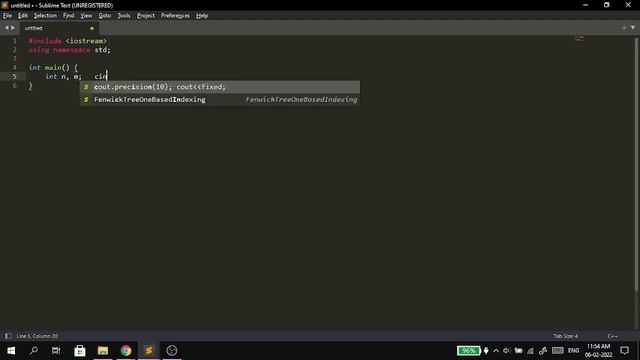Click the int main() line
The height and width of the screenshot is (360, 640).
(x=53, y=67)
